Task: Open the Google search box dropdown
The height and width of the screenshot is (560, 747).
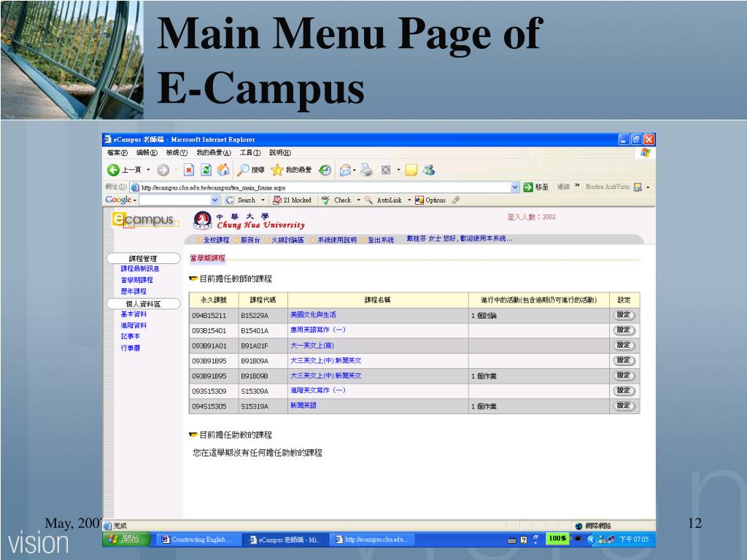Action: 214,201
